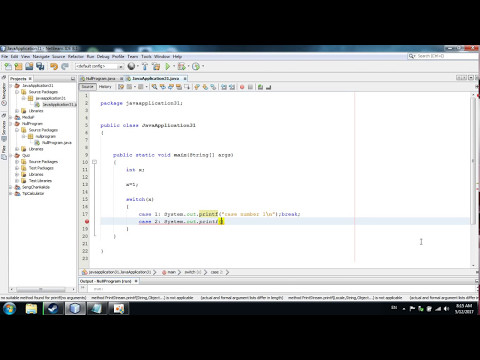
Task: Switch to the NullProgram.java editor tab
Action: click(x=100, y=79)
